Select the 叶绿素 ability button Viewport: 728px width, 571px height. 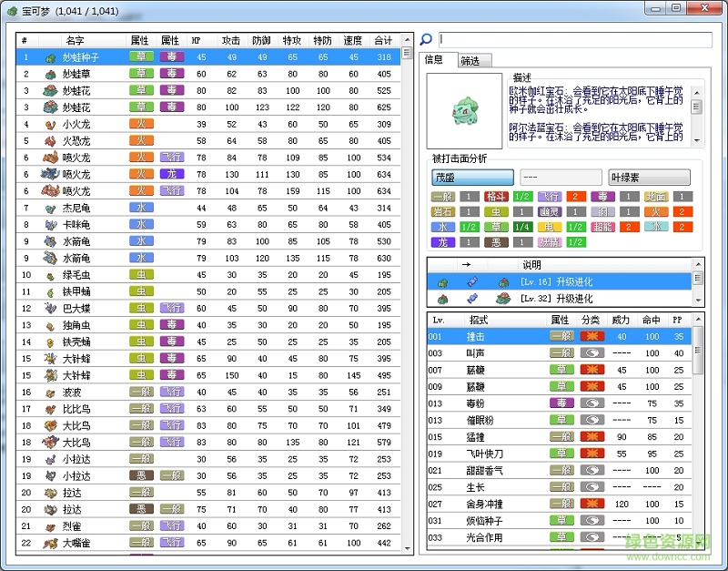[x=649, y=178]
